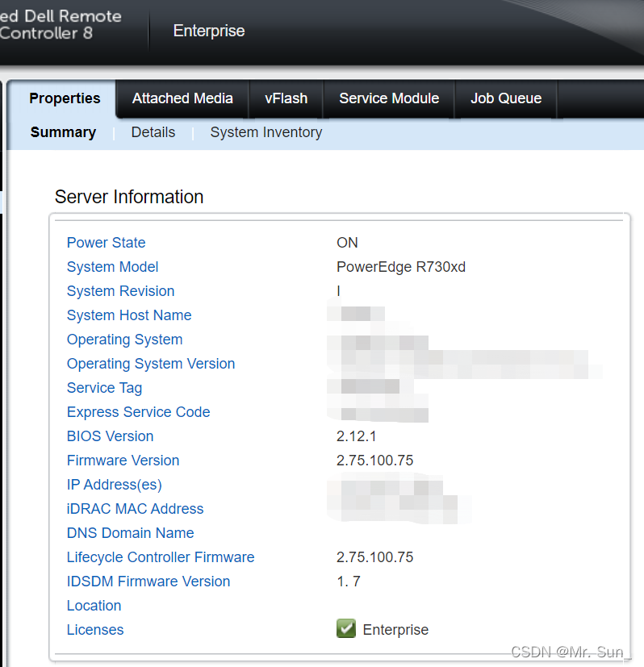Select the Firmware Version value 2.75.100.75

pyautogui.click(x=374, y=461)
